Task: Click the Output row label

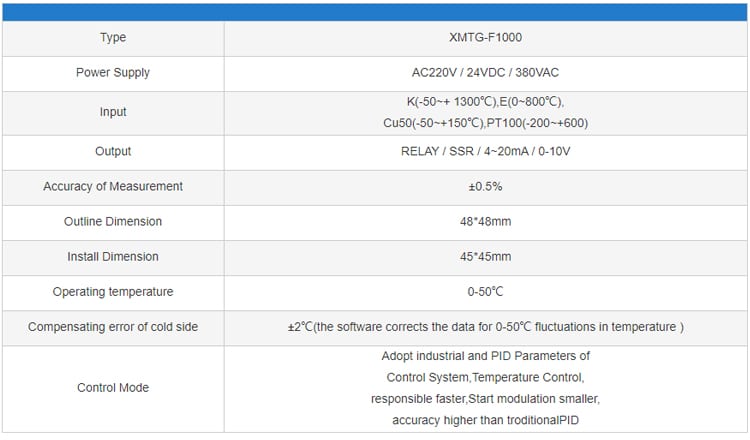Action: (113, 151)
